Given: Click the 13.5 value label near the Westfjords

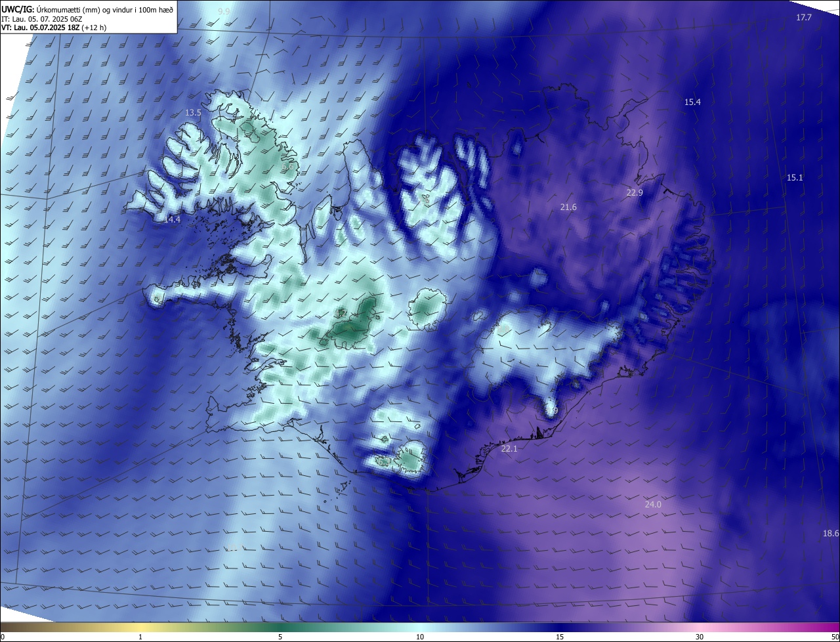Looking at the screenshot, I should [x=193, y=113].
